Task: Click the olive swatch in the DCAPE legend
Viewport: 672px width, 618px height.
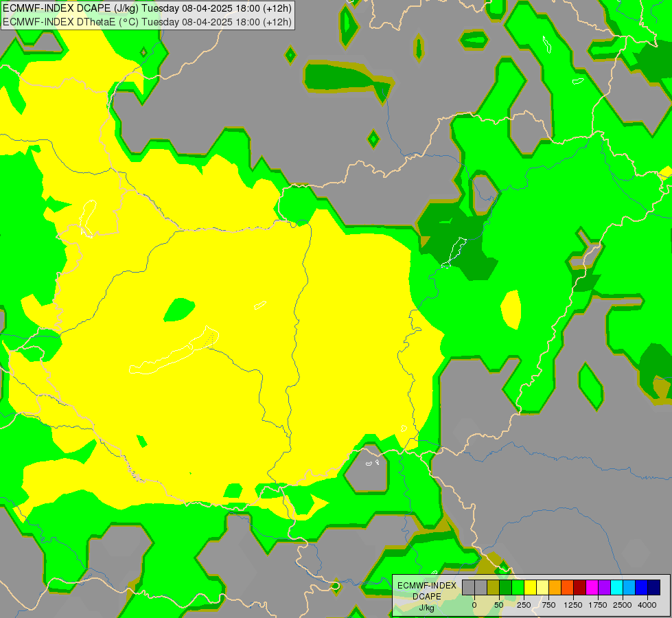Action: 494,587
